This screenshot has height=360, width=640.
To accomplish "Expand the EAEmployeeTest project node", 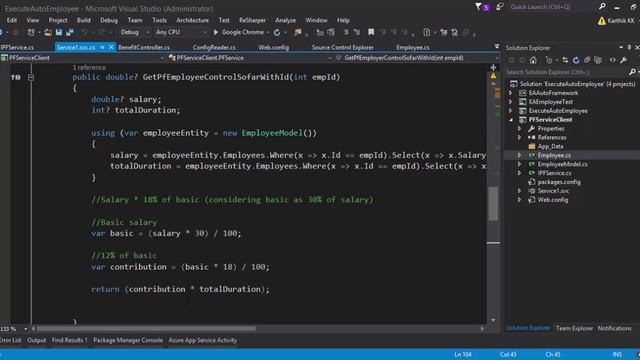I will click(x=511, y=102).
